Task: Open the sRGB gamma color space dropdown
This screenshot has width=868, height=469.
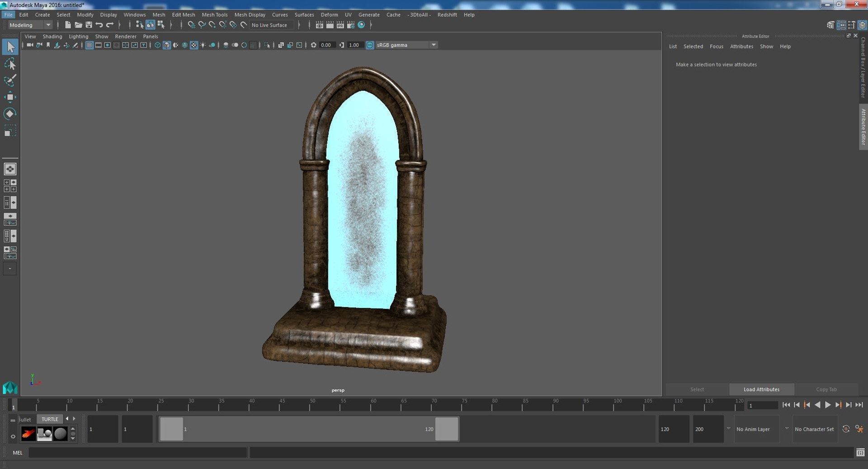Action: click(406, 45)
